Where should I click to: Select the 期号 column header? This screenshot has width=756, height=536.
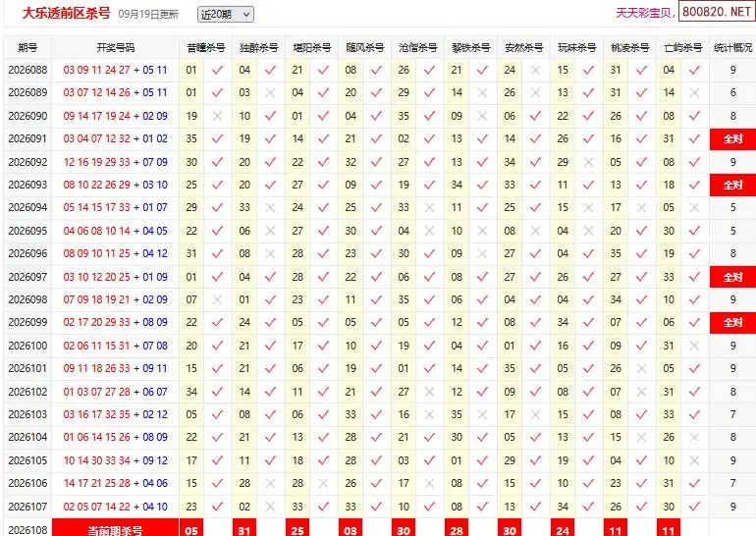(x=27, y=48)
